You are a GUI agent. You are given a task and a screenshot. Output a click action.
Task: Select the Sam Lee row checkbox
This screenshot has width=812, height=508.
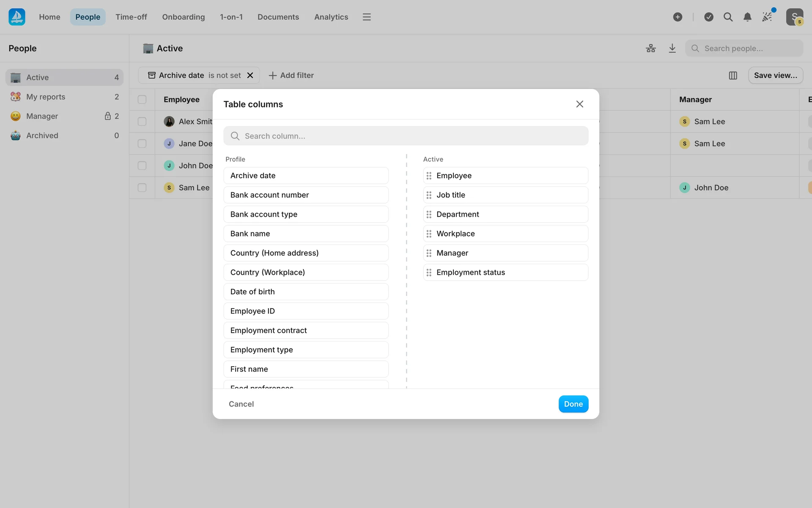pos(142,188)
